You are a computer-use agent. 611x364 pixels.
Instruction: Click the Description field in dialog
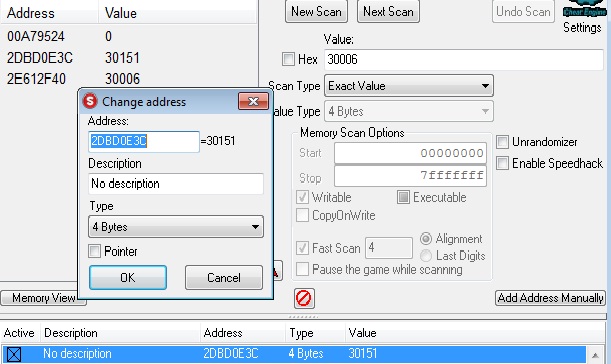pos(176,184)
